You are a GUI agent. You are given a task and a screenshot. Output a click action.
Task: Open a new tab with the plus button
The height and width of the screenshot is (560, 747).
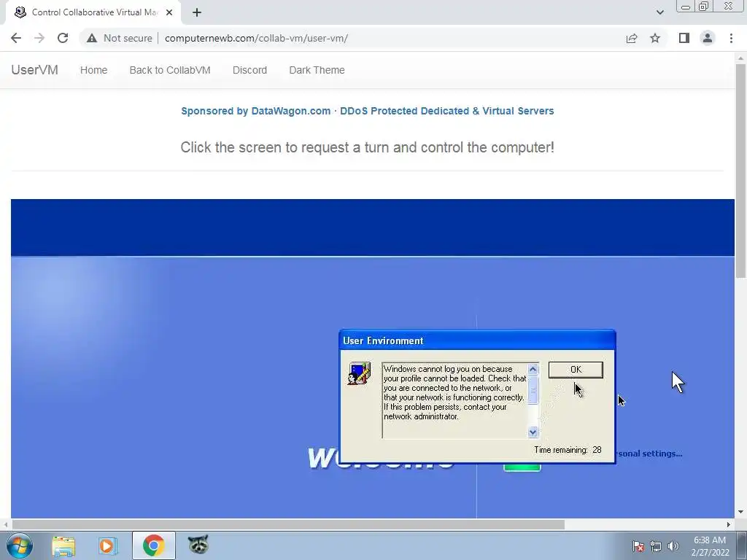197,12
